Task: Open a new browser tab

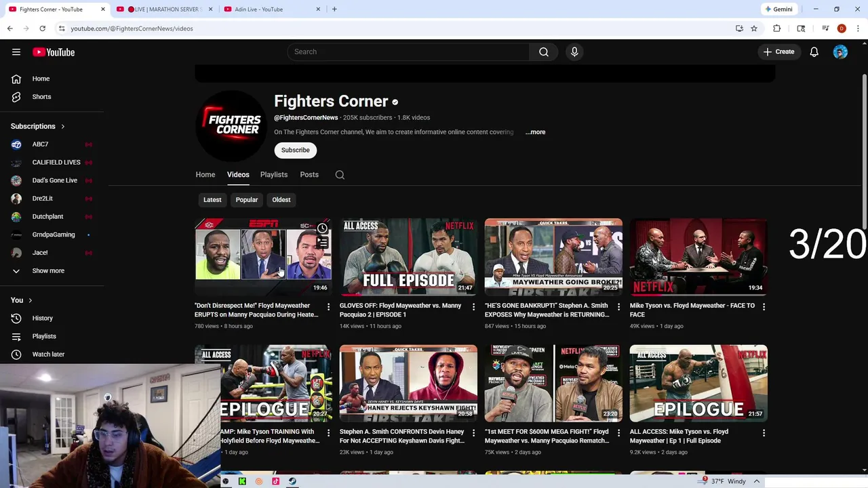Action: tap(334, 9)
